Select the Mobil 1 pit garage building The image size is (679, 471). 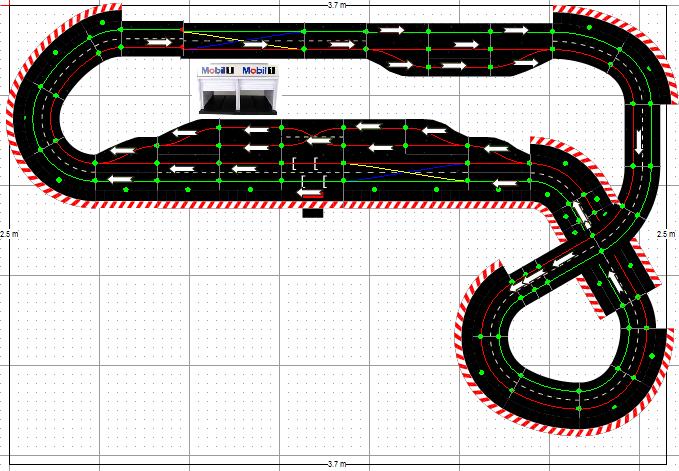[x=239, y=92]
